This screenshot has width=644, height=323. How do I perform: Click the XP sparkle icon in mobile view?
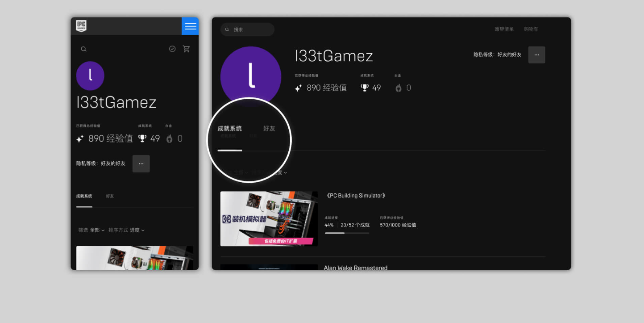coord(80,139)
